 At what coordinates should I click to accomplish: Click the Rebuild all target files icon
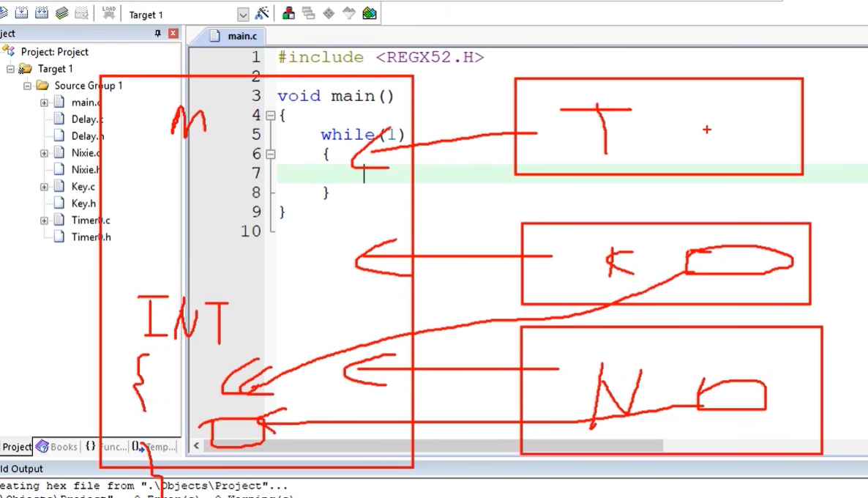42,12
